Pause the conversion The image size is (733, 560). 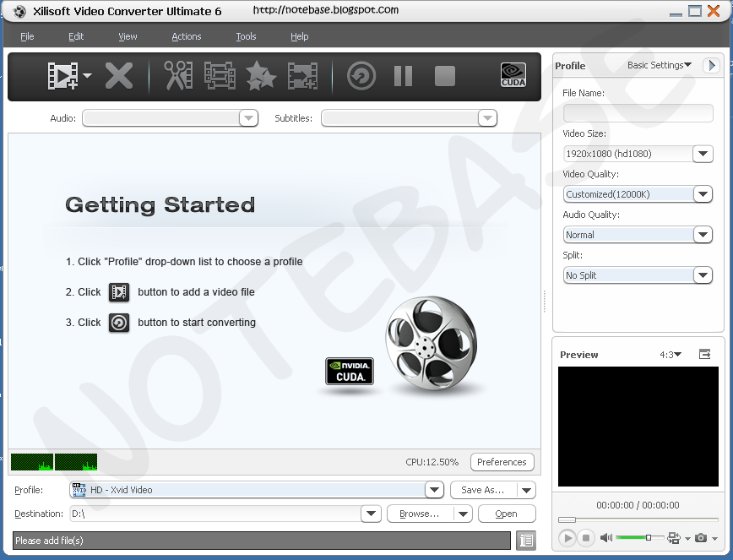403,76
